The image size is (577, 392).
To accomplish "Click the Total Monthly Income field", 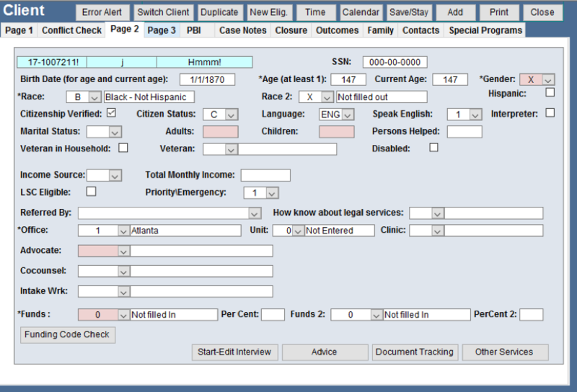I will click(265, 175).
